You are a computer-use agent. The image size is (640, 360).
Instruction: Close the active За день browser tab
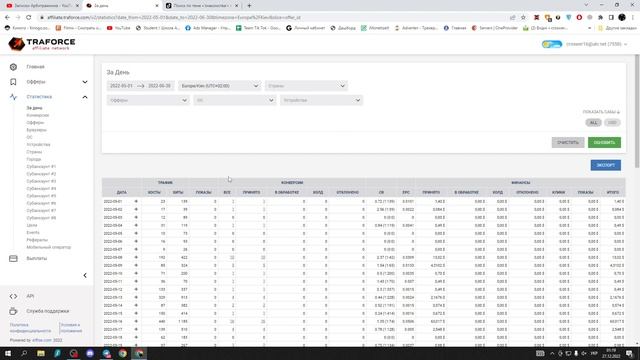157,6
